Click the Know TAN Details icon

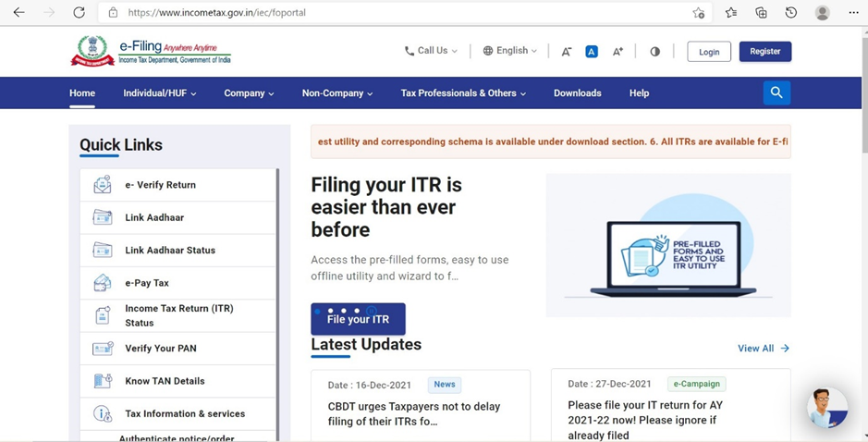pos(103,381)
